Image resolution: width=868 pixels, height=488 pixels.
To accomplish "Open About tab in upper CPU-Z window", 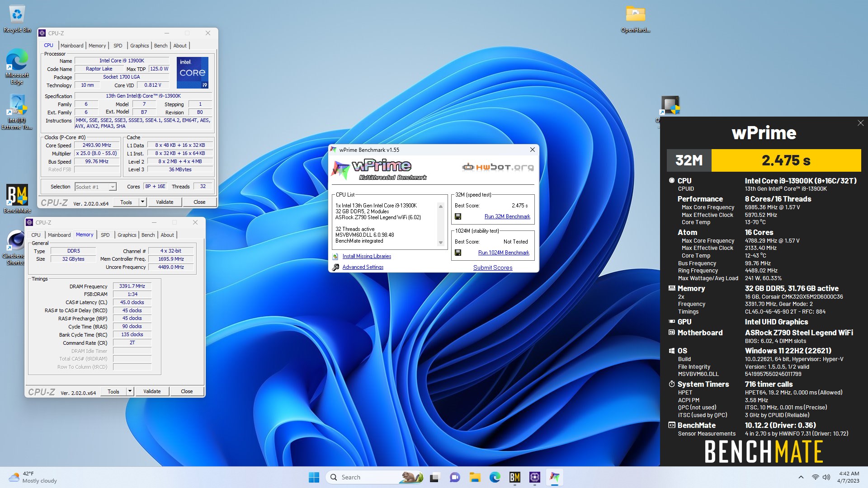I will pyautogui.click(x=180, y=46).
